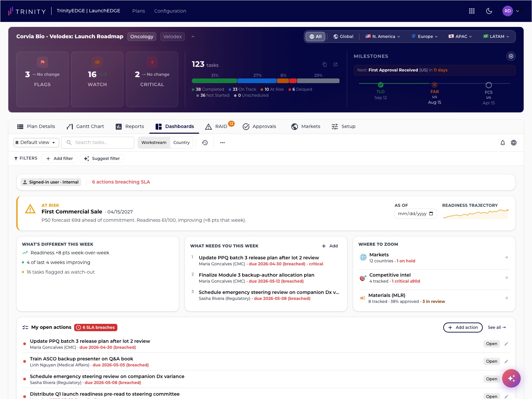Add a new milestone with plus icon
Image resolution: width=532 pixels, height=399 pixels.
coord(511,56)
